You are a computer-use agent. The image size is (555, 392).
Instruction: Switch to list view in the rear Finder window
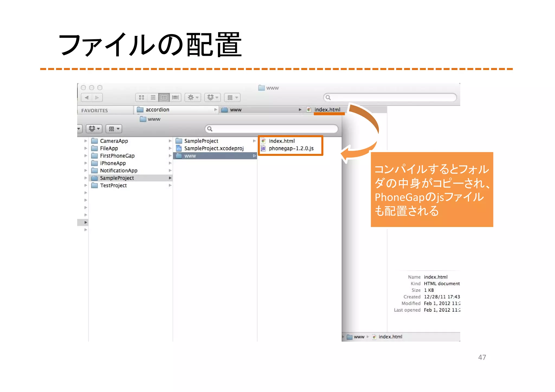click(x=153, y=97)
